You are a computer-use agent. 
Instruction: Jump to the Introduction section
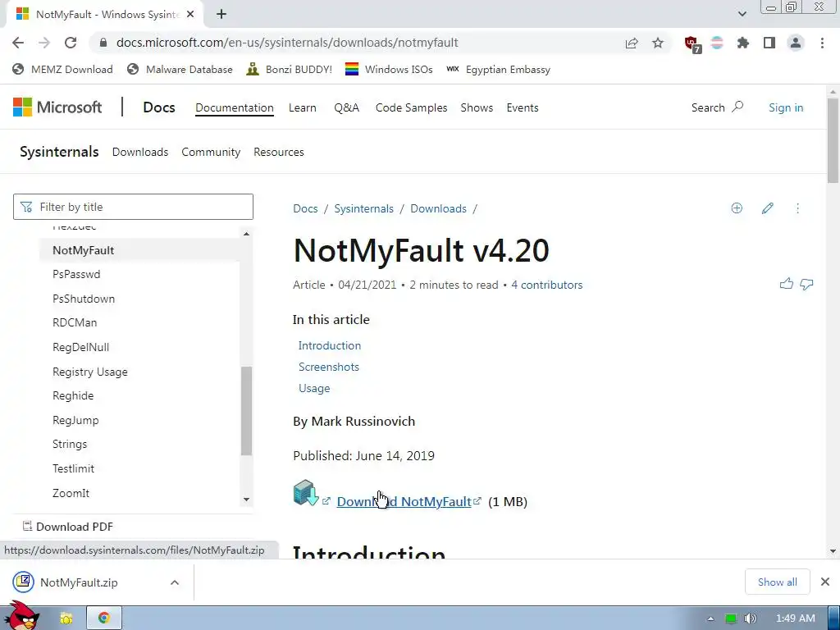(x=330, y=345)
